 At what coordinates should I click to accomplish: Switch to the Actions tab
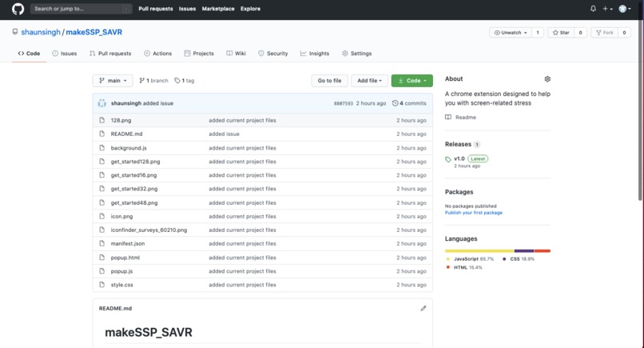157,54
